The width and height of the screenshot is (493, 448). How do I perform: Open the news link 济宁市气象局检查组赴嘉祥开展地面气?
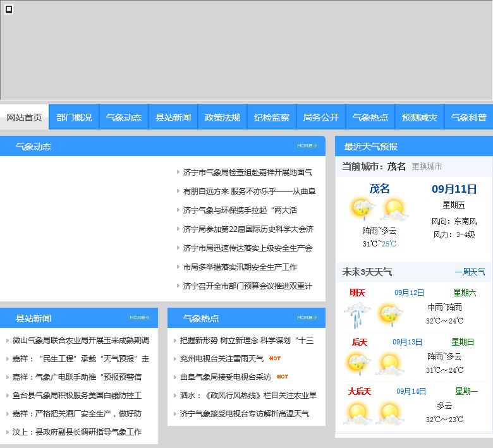pyautogui.click(x=247, y=173)
